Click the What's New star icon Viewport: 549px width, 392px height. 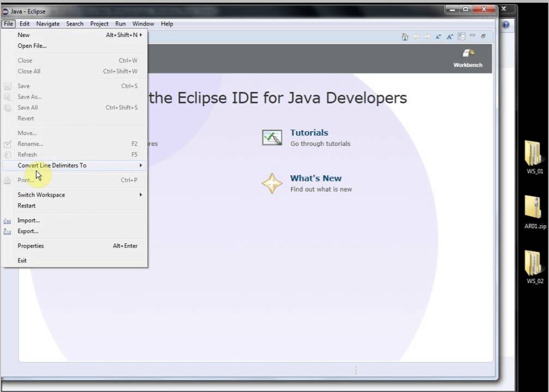(272, 183)
